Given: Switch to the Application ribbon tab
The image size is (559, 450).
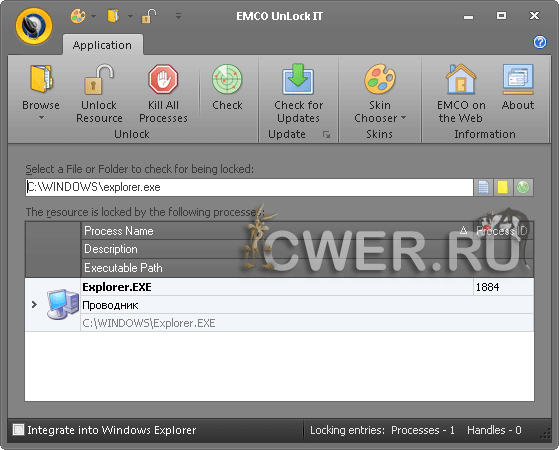Looking at the screenshot, I should (102, 45).
